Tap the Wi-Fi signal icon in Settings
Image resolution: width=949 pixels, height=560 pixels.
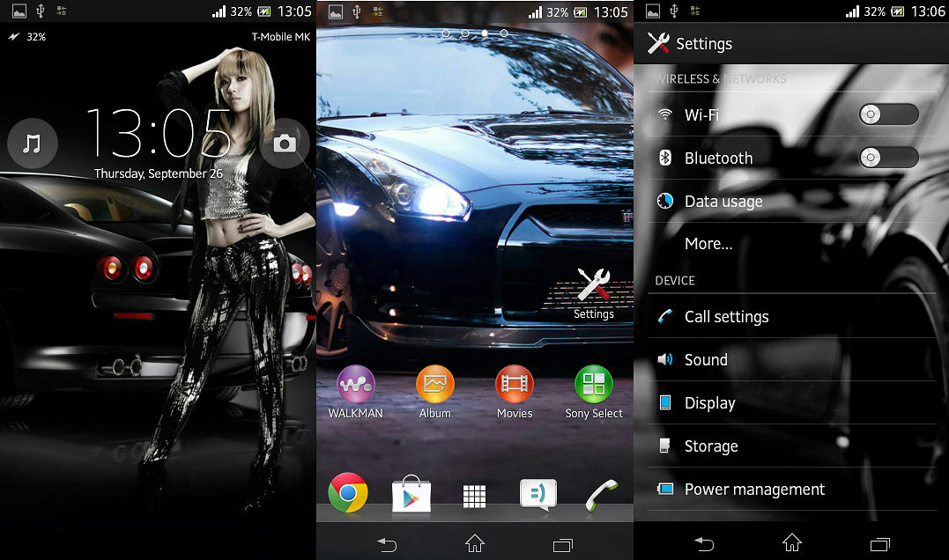coord(665,114)
